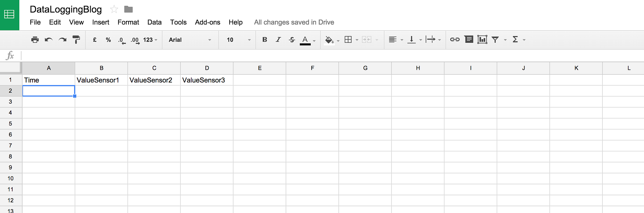Open the Data menu
This screenshot has height=213, width=644.
[155, 22]
